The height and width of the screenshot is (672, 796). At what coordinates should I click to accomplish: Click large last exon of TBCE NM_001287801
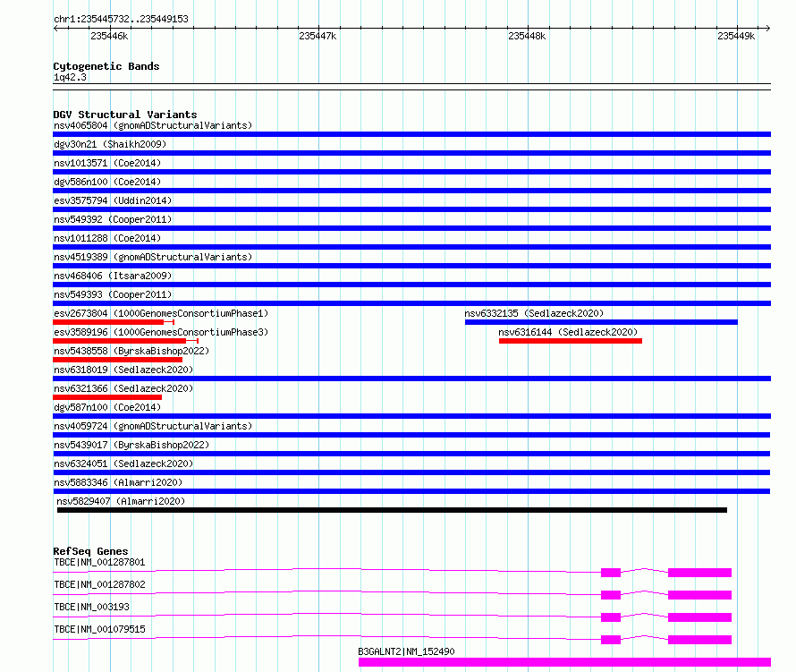pyautogui.click(x=699, y=573)
